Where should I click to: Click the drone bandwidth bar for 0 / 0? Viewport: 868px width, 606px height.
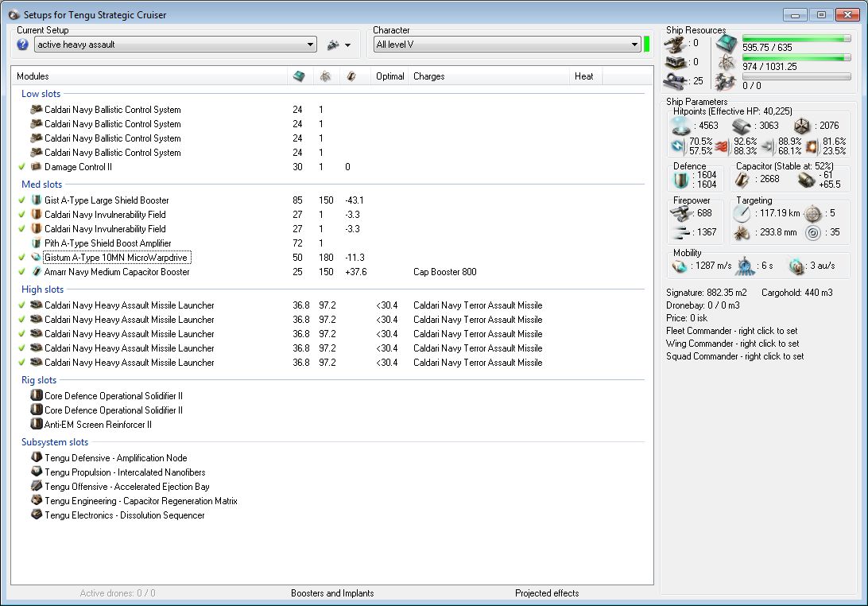796,77
